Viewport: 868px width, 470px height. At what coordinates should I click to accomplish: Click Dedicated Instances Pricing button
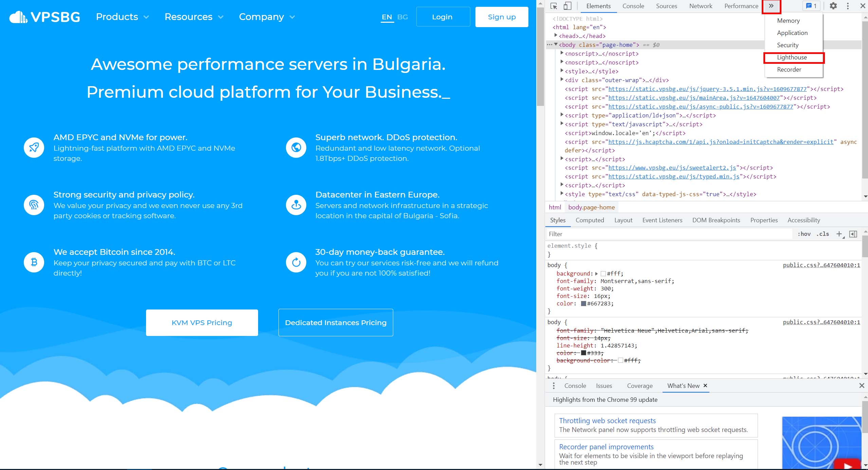336,323
